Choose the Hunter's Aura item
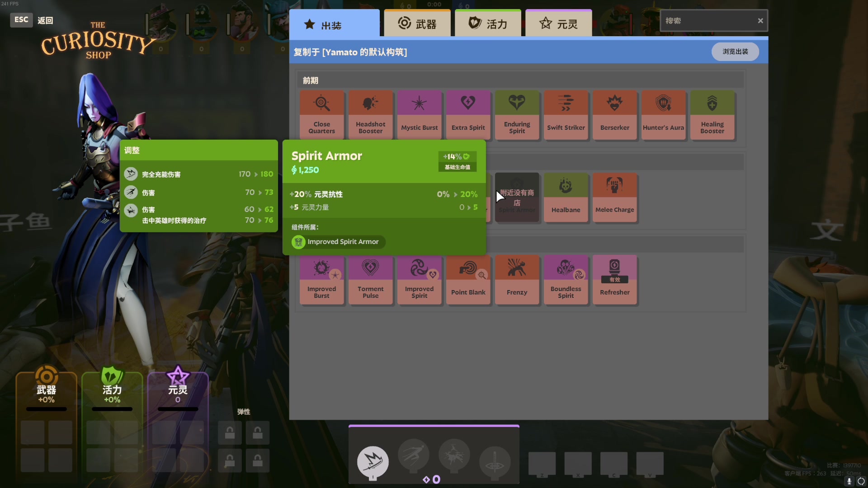868x488 pixels. pos(664,115)
